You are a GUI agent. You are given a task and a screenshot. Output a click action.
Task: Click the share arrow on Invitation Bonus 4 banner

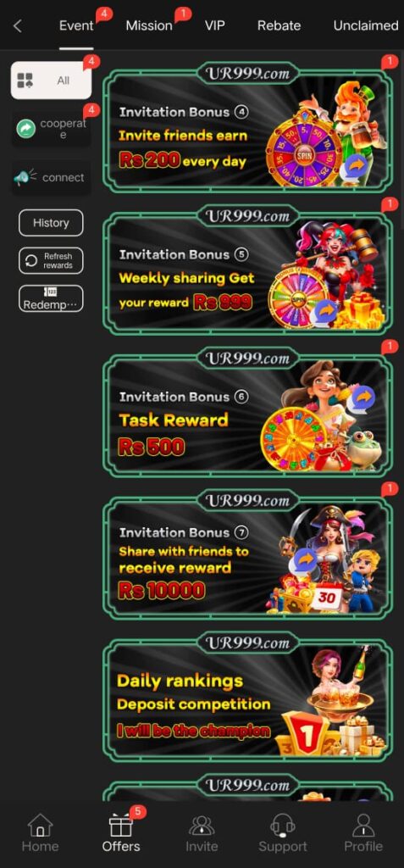(355, 165)
